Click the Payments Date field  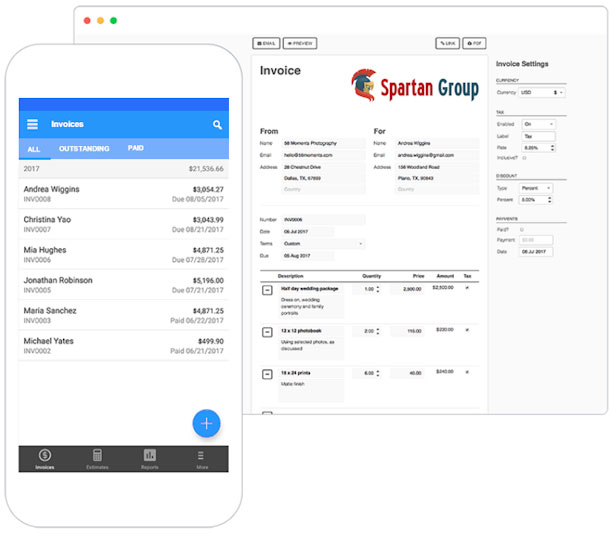536,252
